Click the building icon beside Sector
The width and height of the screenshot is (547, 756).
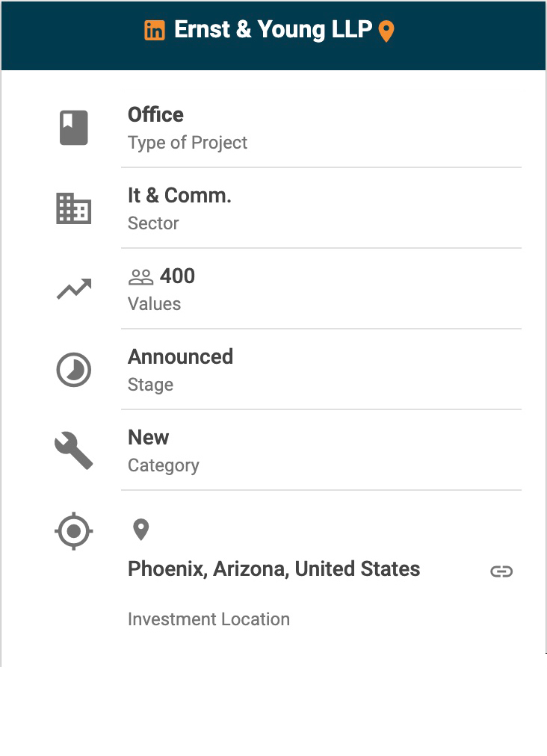[x=74, y=208]
